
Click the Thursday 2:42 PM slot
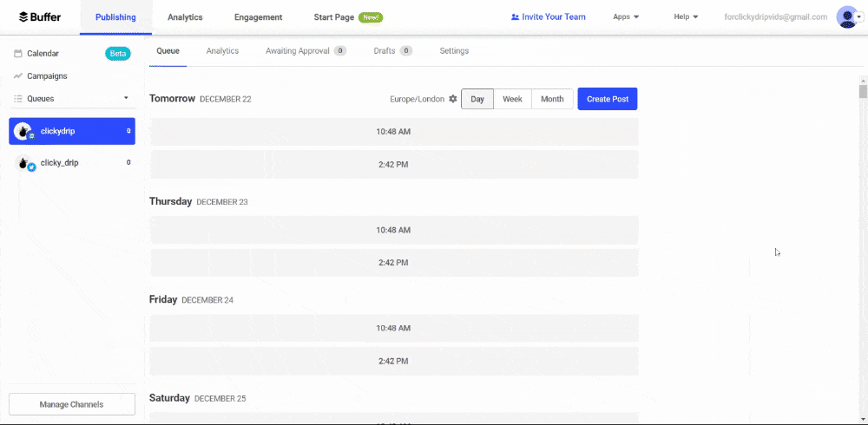(x=393, y=262)
